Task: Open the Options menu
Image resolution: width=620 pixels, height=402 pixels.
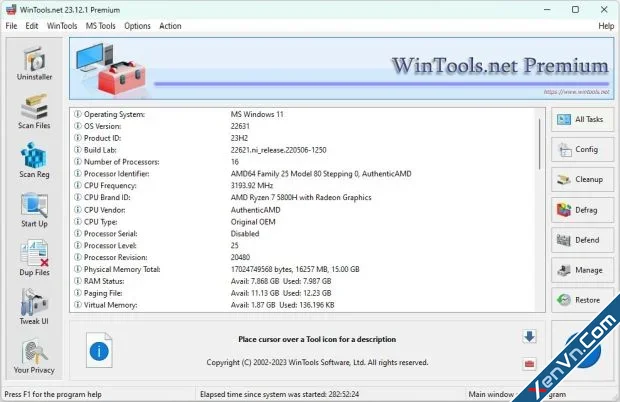Action: [138, 26]
